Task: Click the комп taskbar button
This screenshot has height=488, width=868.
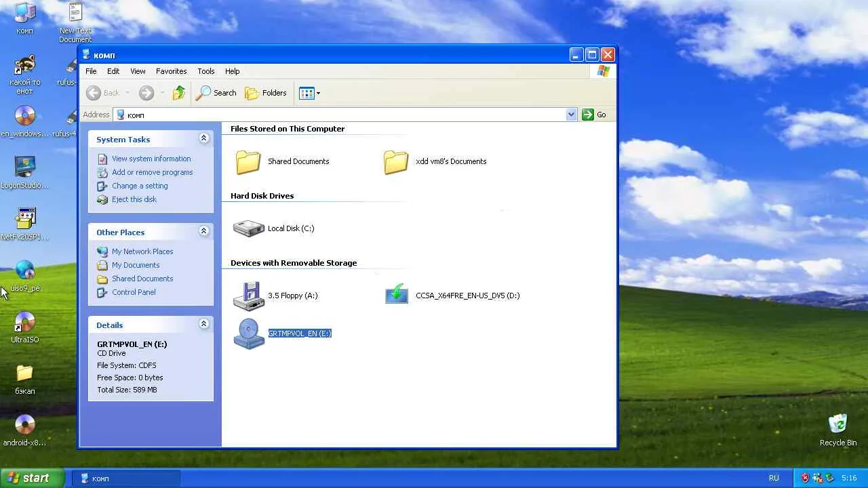Action: pyautogui.click(x=126, y=478)
